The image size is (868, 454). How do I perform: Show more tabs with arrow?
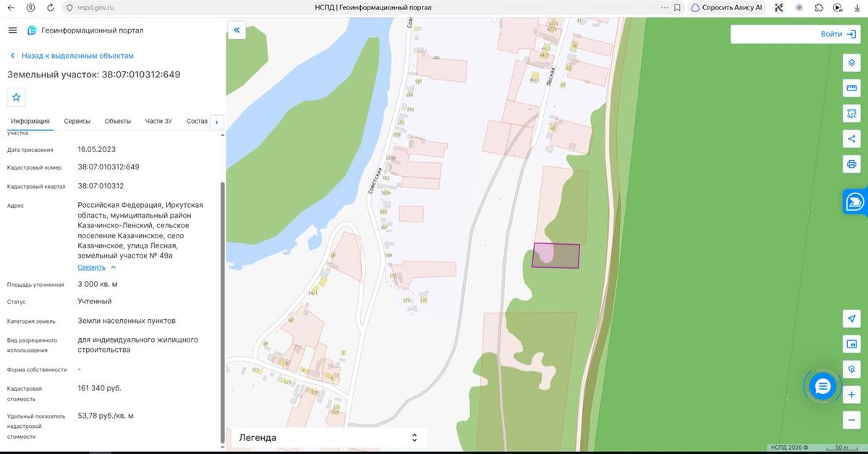click(x=217, y=122)
